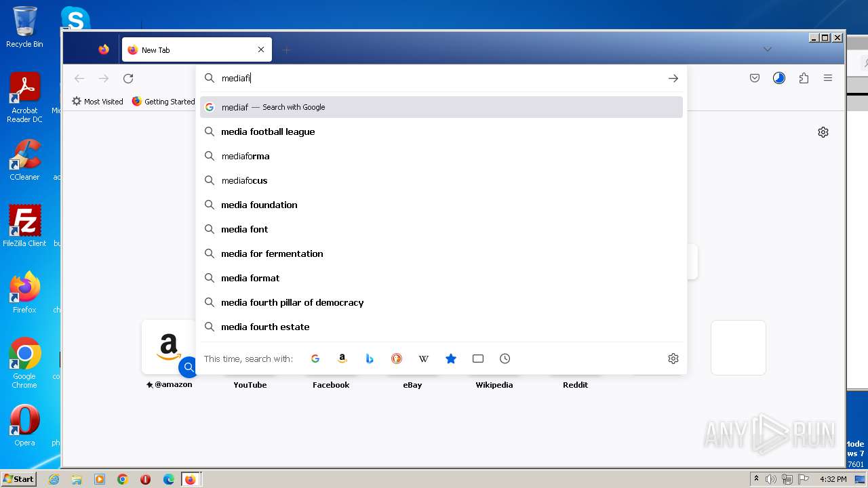The height and width of the screenshot is (488, 868).
Task: Search history with the clock icon
Action: [505, 359]
